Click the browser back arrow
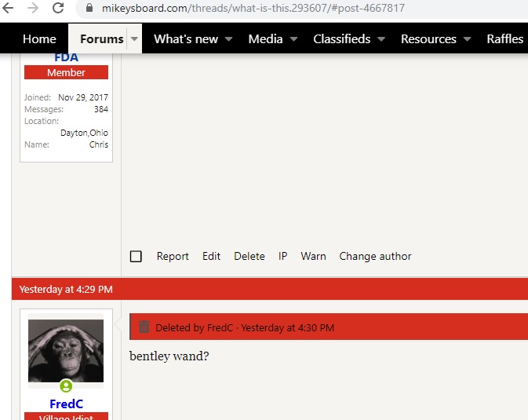The width and height of the screenshot is (528, 420). click(x=9, y=8)
